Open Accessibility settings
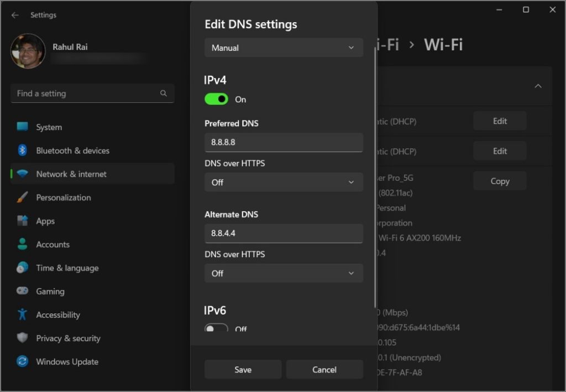The width and height of the screenshot is (566, 392). point(92,315)
